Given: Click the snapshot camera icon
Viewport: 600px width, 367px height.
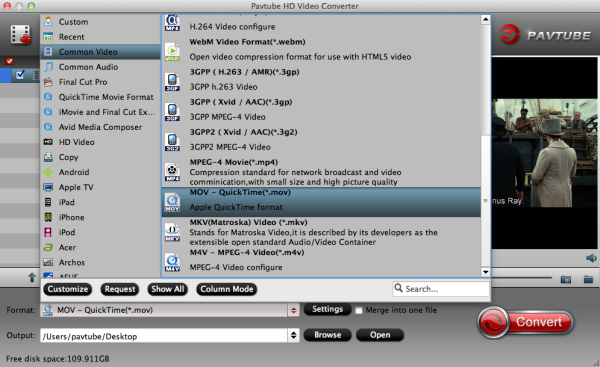Looking at the screenshot, I should point(566,279).
